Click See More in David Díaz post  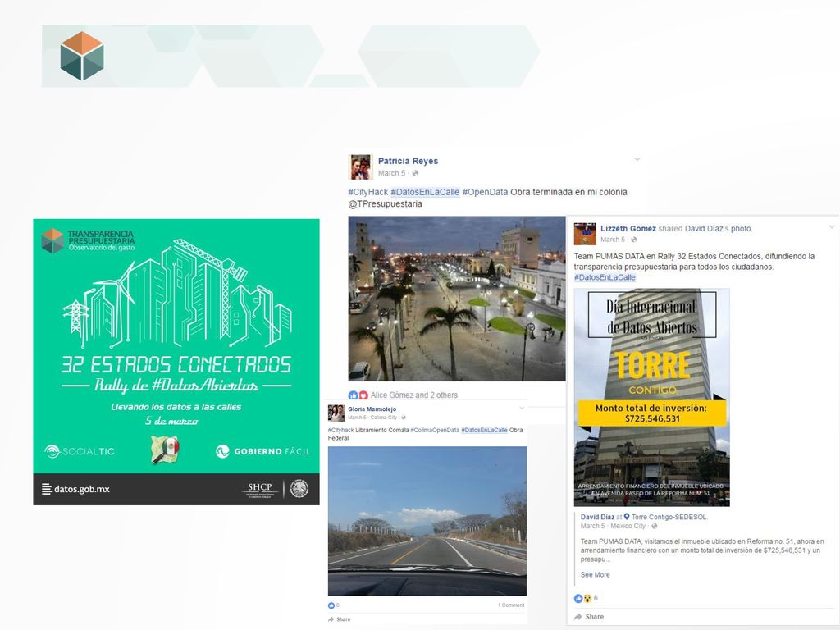596,574
